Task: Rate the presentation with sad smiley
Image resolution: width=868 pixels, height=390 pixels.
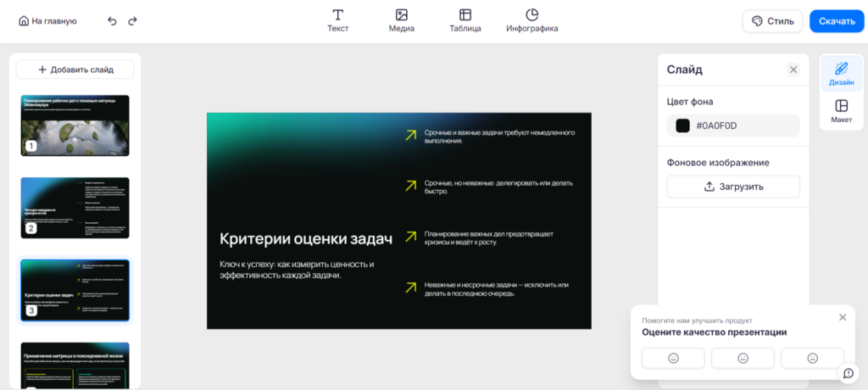Action: click(812, 358)
